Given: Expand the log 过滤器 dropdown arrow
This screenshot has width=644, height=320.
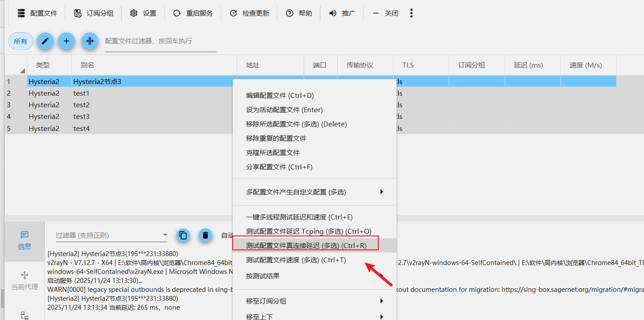Looking at the screenshot, I should point(165,235).
